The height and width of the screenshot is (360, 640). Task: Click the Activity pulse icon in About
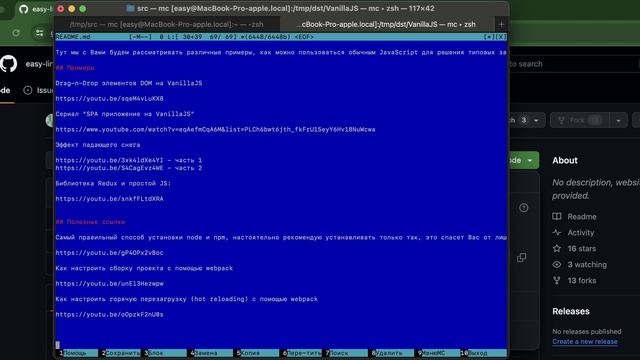pos(557,232)
